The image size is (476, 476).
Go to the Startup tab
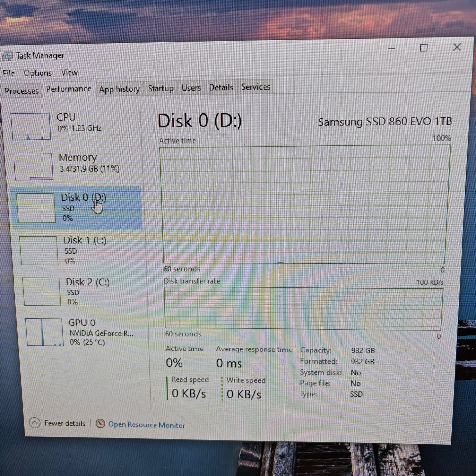coord(160,88)
